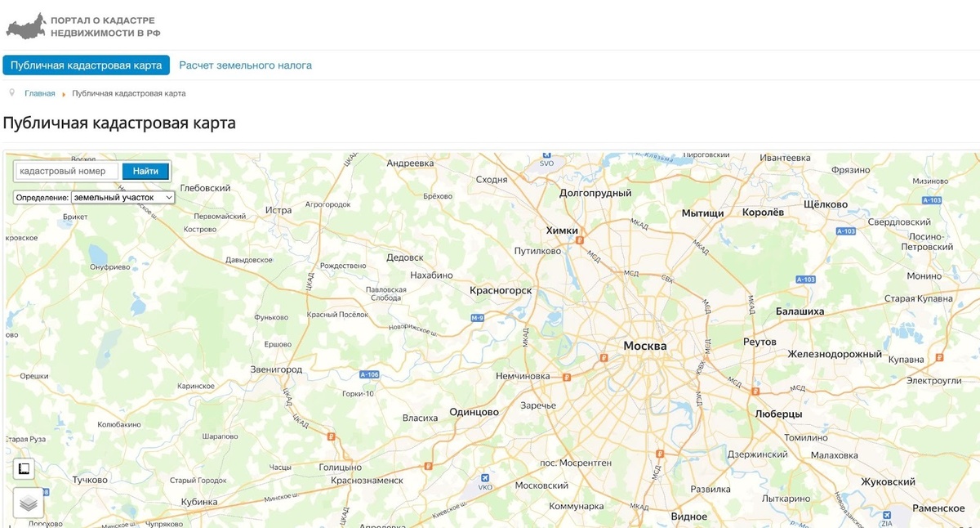Select the area measurement tool on the map

pos(25,468)
